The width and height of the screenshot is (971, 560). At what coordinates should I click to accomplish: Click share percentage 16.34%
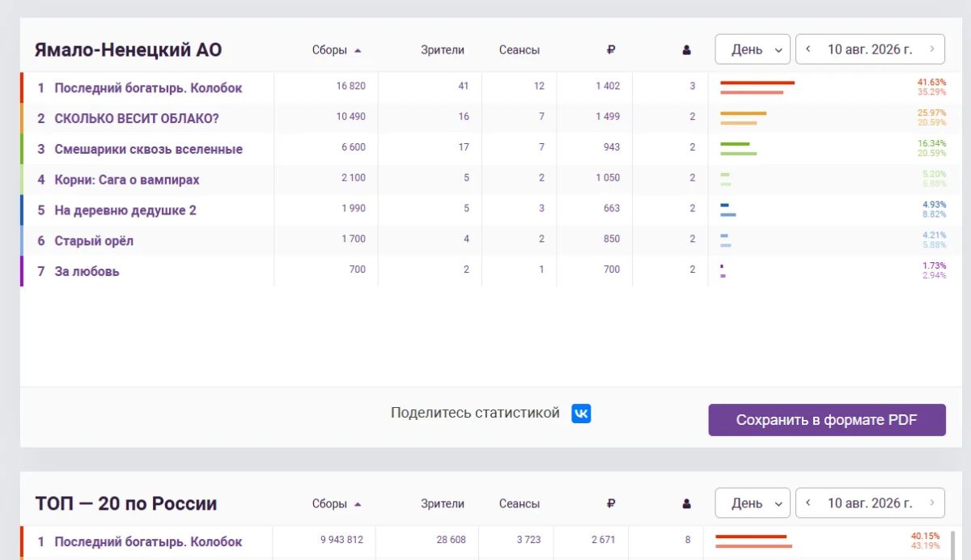931,143
